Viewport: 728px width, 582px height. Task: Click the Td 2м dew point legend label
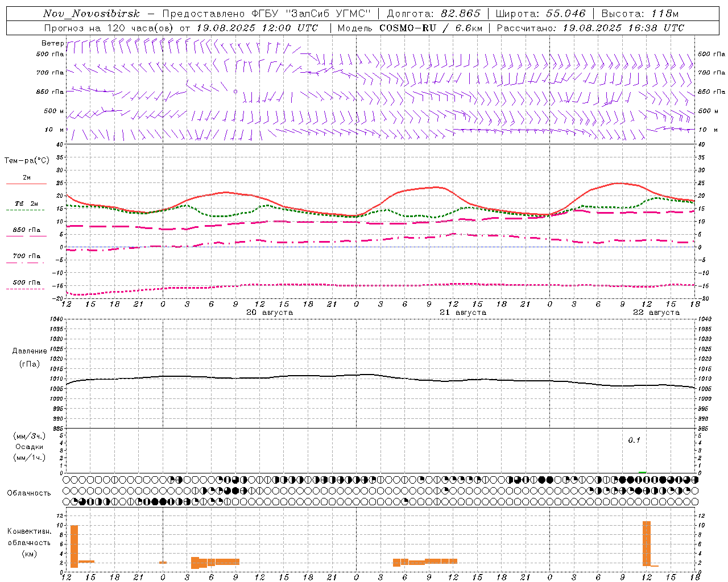[x=26, y=203]
